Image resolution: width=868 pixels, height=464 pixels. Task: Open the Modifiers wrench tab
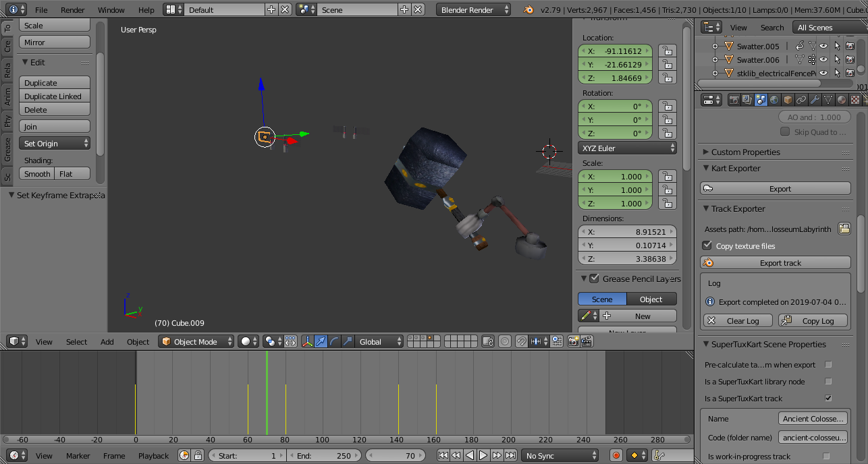815,100
